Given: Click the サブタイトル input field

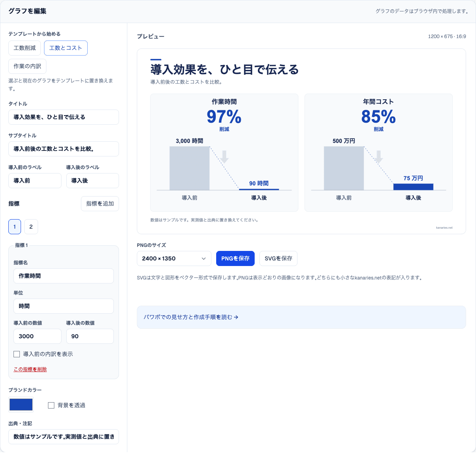Looking at the screenshot, I should tap(63, 149).
